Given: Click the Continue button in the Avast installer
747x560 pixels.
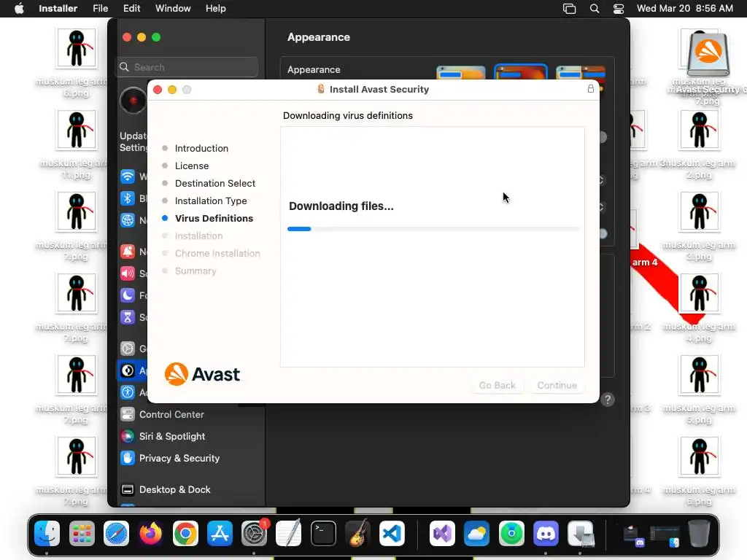Looking at the screenshot, I should [x=557, y=385].
